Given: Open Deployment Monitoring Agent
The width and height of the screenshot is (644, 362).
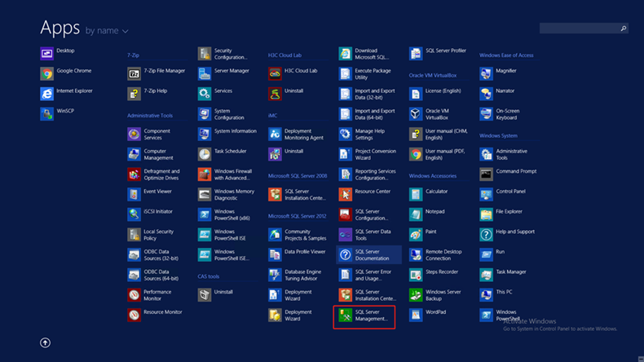Looking at the screenshot, I should (x=297, y=134).
